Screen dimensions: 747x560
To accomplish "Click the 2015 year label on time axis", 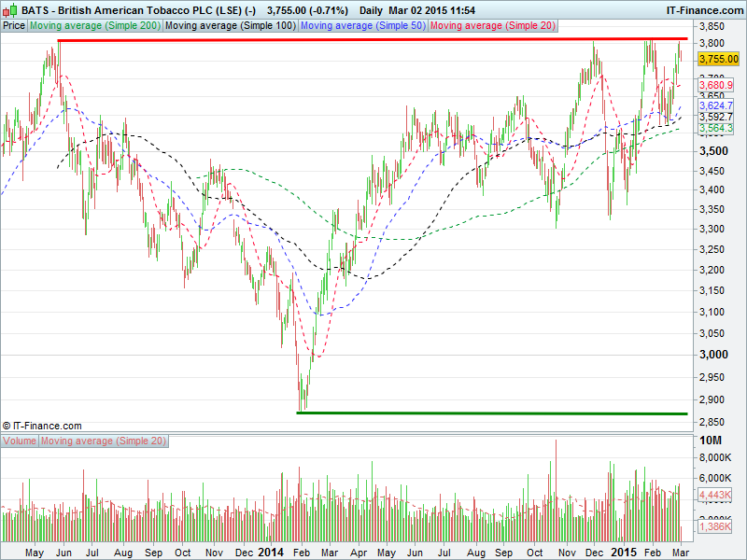I will (624, 553).
